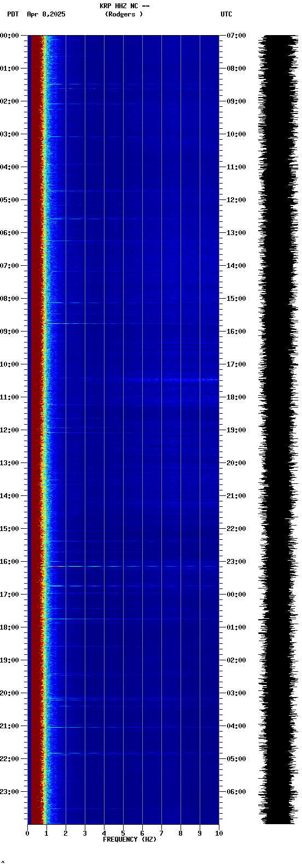
Task: Click the 12:00 UTC time label
Action: tap(236, 200)
